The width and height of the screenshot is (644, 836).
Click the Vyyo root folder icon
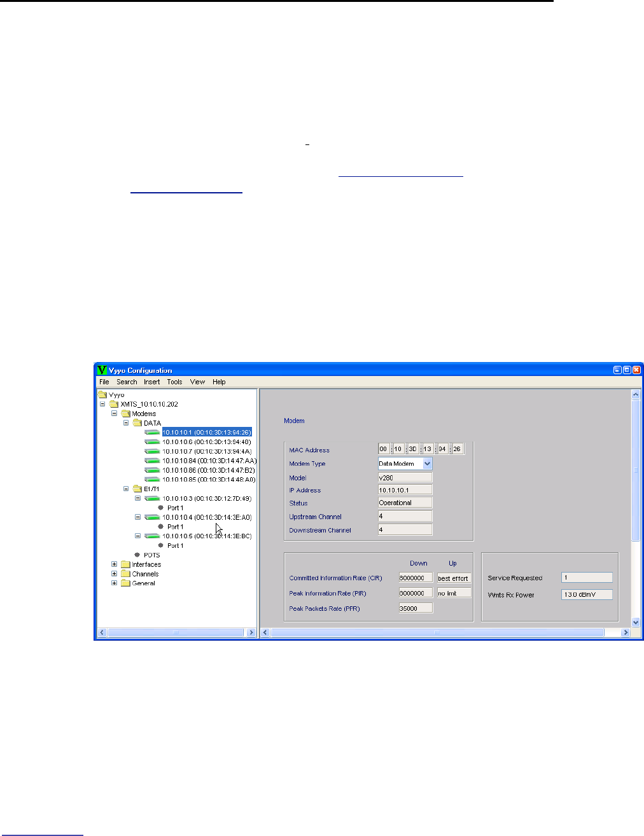(x=102, y=394)
